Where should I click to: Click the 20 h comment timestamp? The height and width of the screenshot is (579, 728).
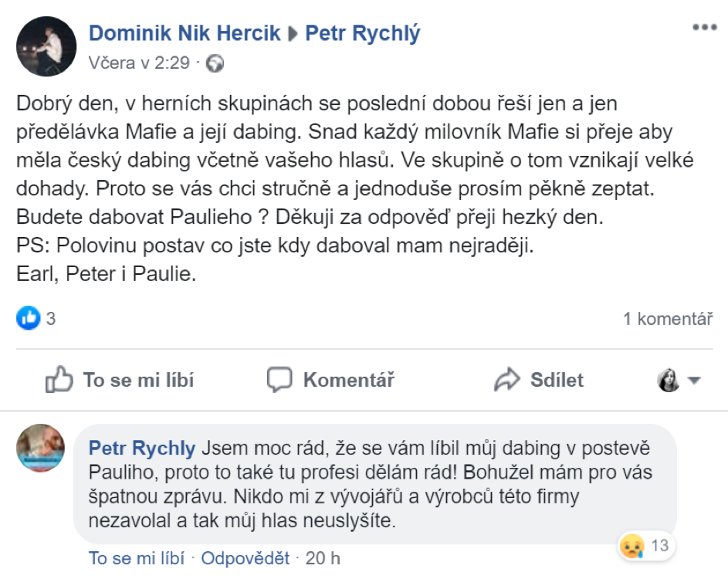(323, 558)
